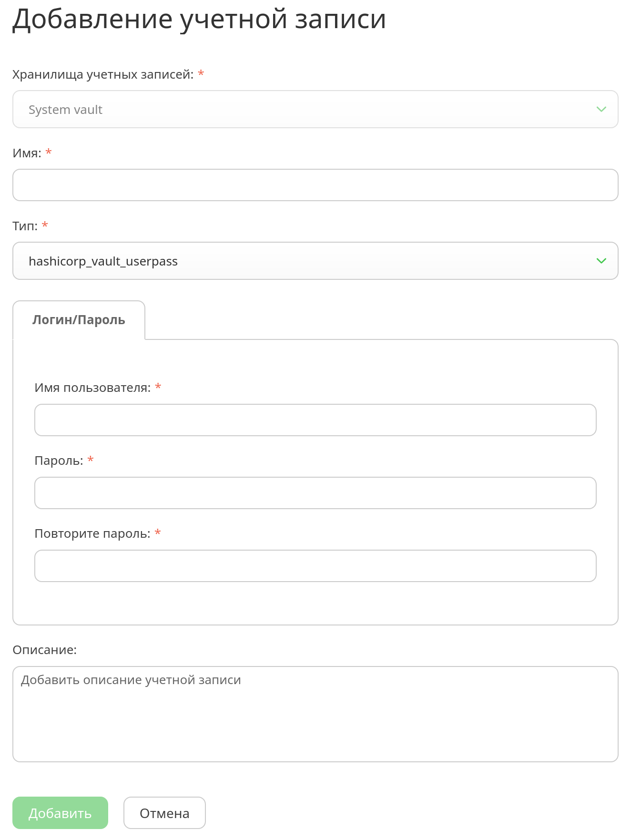The height and width of the screenshot is (840, 631).
Task: Click the green Добавить button
Action: pyautogui.click(x=60, y=813)
